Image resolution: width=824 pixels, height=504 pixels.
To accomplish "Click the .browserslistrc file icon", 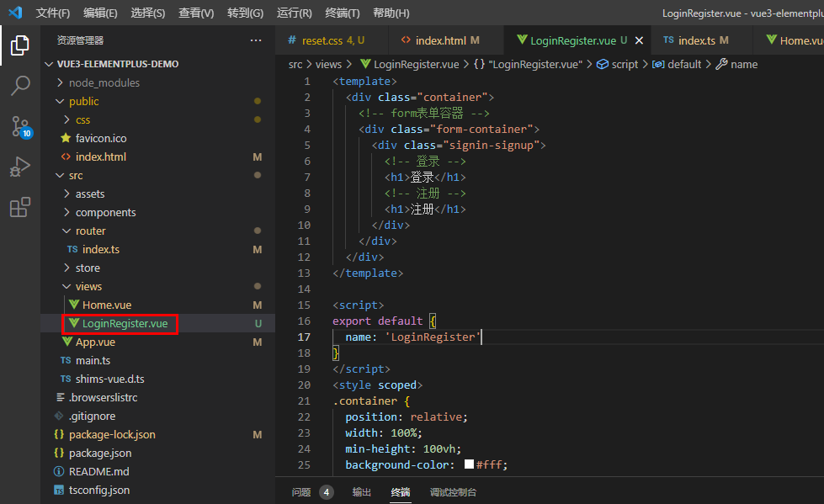I will coord(61,397).
